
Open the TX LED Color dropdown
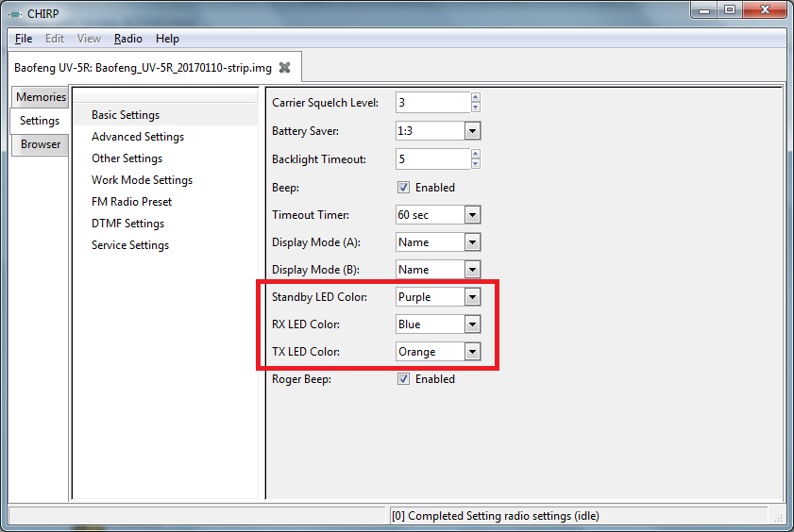(x=472, y=352)
